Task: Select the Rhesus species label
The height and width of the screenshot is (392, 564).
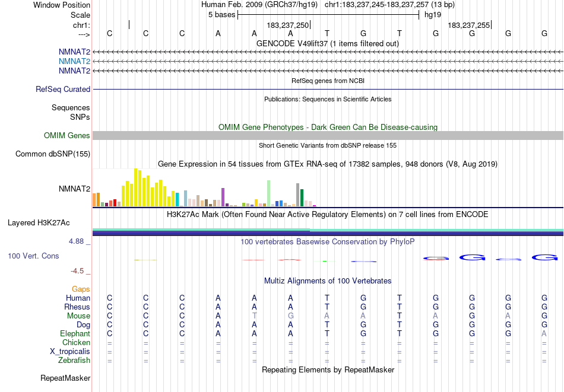Action: pos(77,307)
